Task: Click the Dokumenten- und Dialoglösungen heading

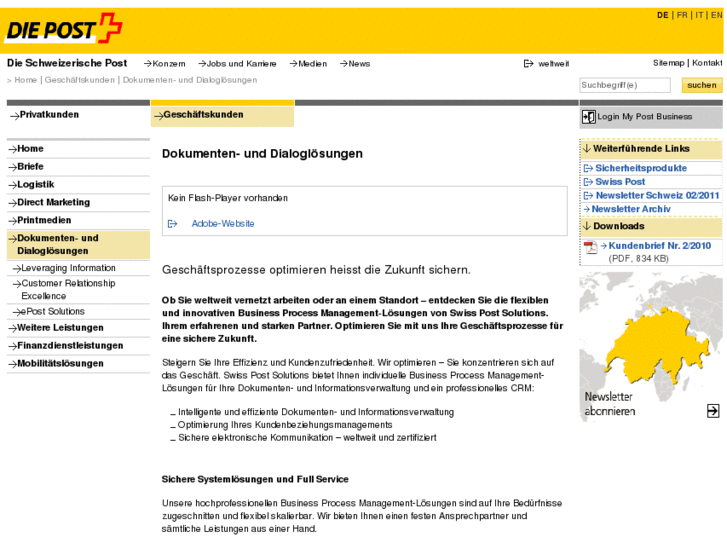Action: pos(262,154)
